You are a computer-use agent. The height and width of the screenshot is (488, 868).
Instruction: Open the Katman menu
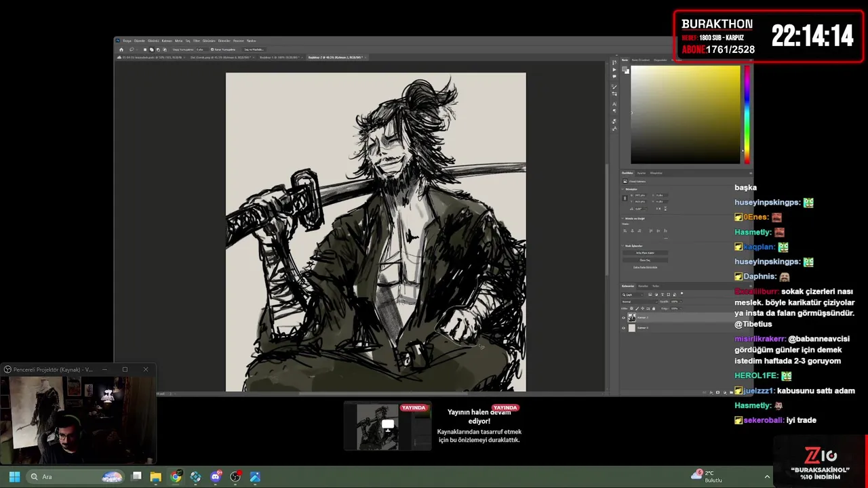(167, 41)
